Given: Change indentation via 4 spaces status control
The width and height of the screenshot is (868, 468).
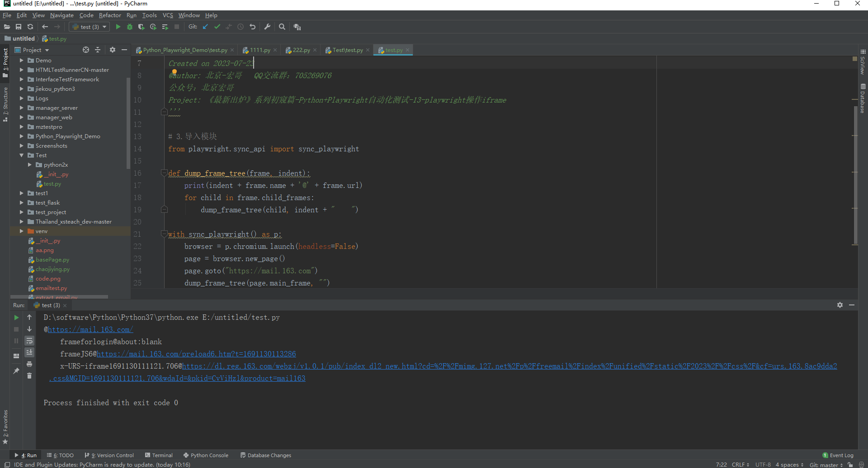Looking at the screenshot, I should [x=788, y=464].
